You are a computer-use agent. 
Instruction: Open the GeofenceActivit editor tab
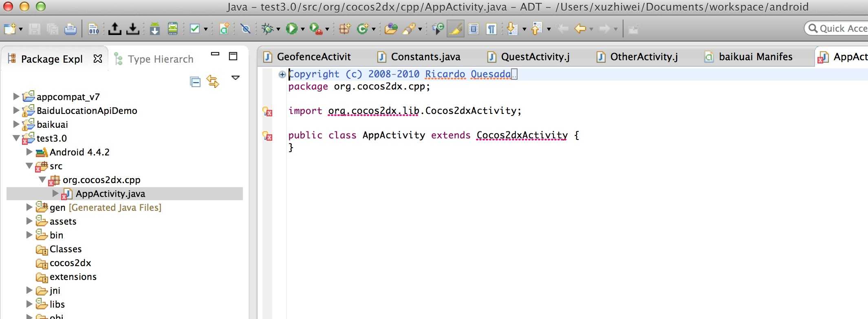(x=307, y=57)
